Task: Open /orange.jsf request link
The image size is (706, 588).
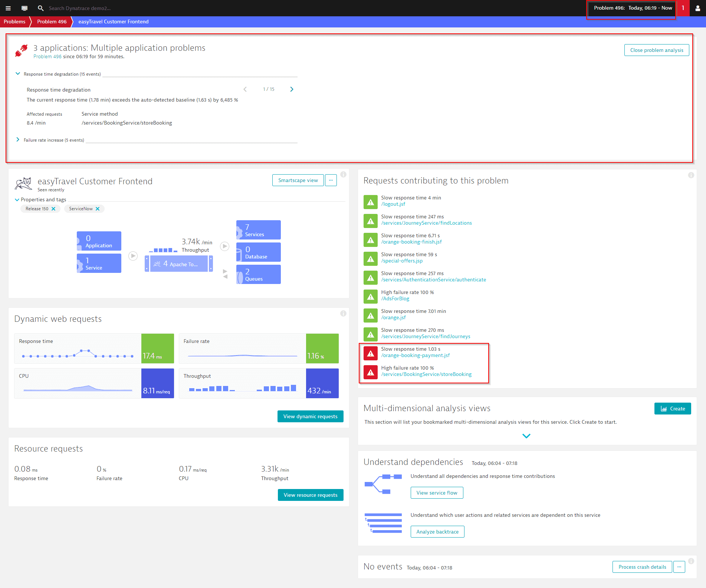Action: point(394,318)
